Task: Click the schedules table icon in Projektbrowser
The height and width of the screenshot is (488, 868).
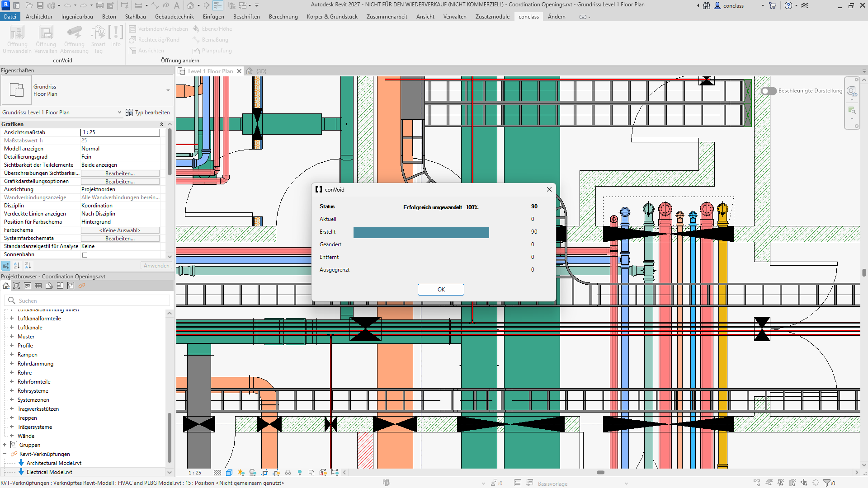Action: [x=38, y=286]
